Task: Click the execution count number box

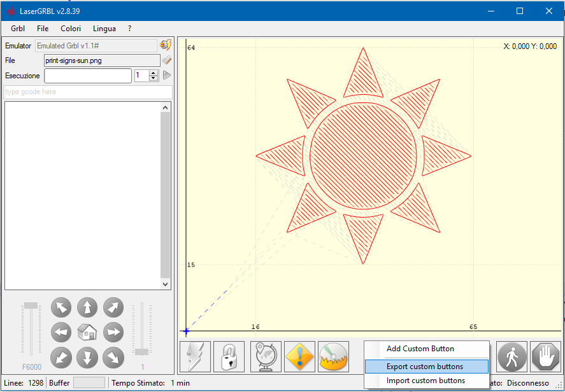Action: click(x=142, y=76)
